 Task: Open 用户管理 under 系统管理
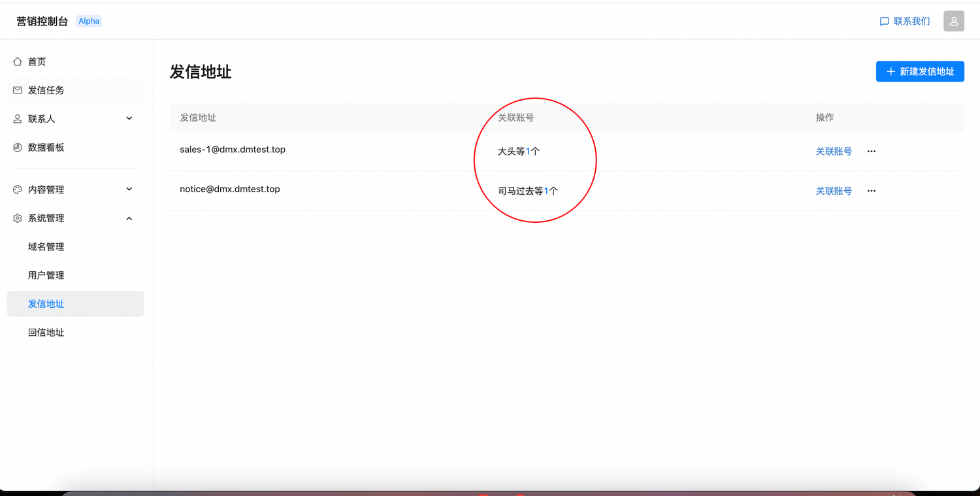coord(76,275)
